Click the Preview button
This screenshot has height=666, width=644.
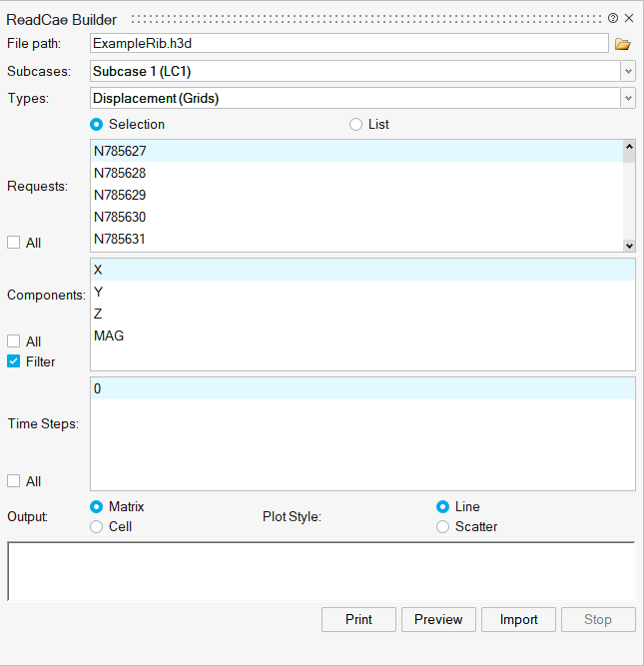click(438, 619)
